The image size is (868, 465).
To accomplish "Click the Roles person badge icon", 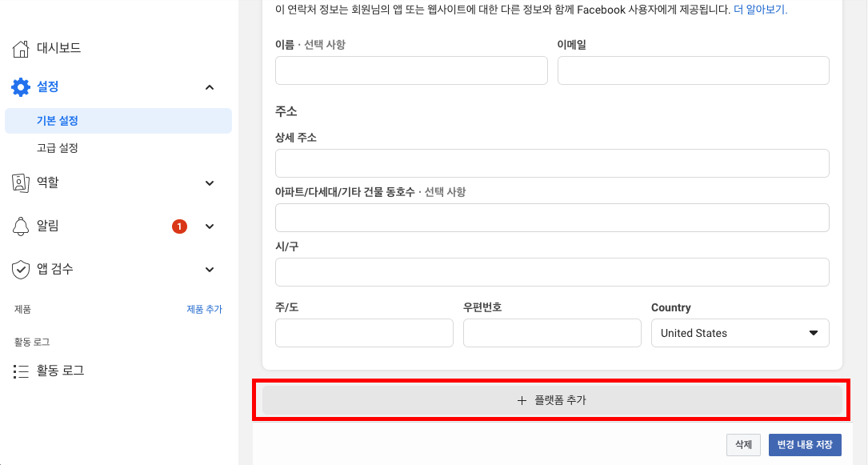I will point(21,183).
